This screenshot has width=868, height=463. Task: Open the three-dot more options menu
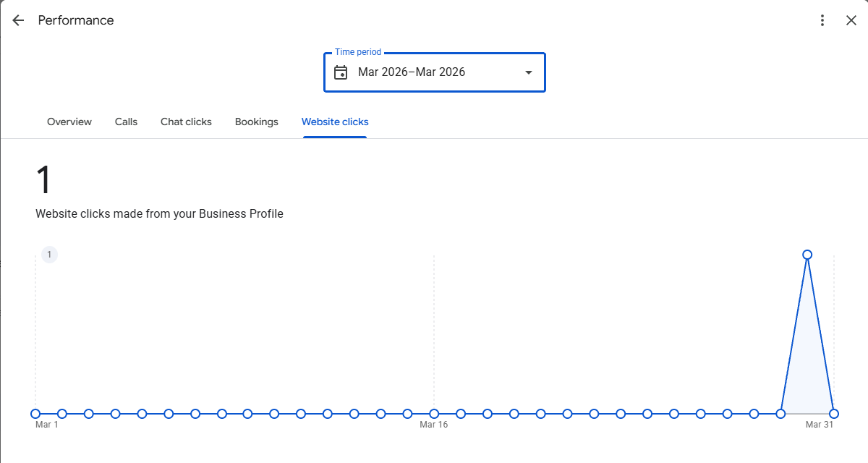[x=822, y=20]
